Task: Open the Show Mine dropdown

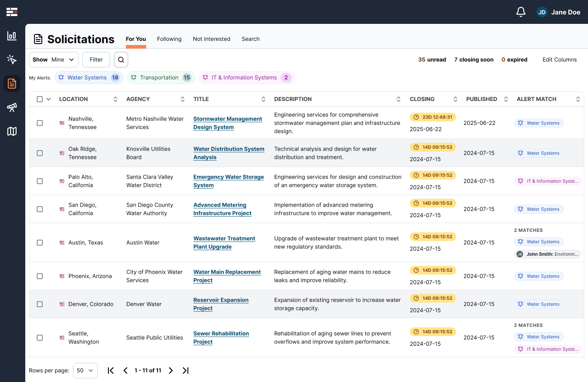Action: pos(54,60)
